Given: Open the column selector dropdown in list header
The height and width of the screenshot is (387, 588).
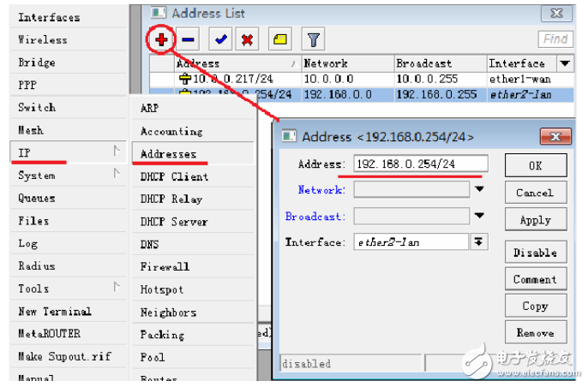Looking at the screenshot, I should tap(564, 63).
